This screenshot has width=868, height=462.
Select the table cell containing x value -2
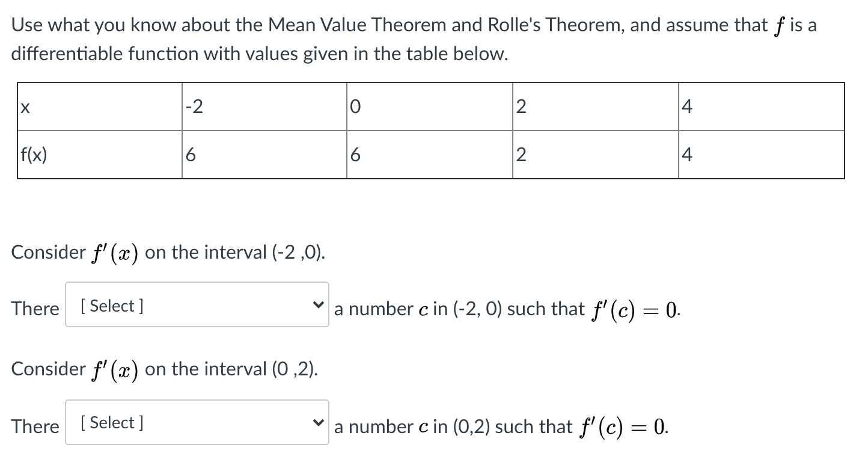point(264,105)
